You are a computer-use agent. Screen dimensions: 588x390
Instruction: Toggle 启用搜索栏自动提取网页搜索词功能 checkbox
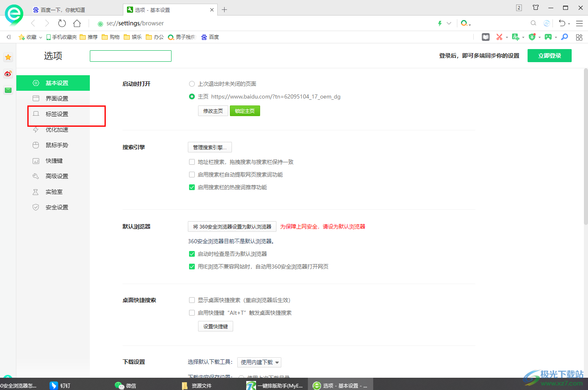point(192,175)
